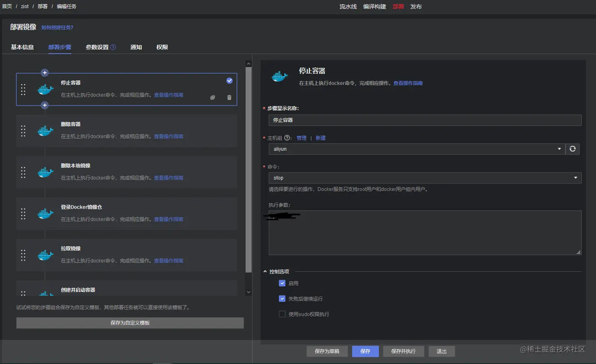Select the 登录Docker镜像仓 step title
596x364 pixels.
point(81,207)
